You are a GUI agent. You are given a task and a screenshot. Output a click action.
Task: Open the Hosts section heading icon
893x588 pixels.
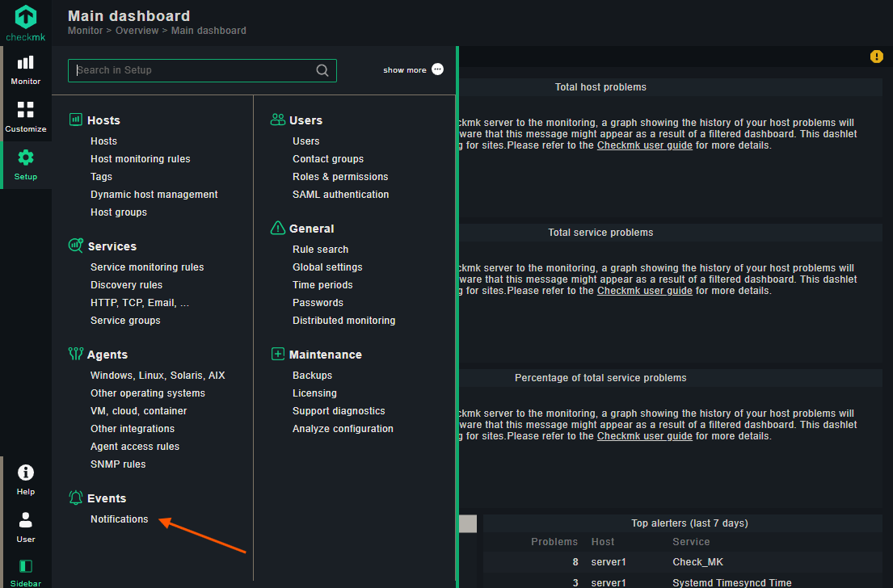76,120
